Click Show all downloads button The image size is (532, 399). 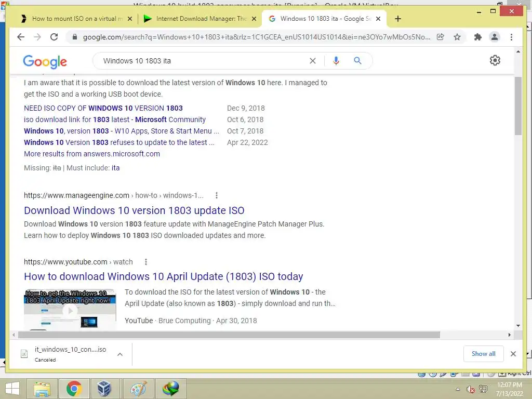coord(483,354)
